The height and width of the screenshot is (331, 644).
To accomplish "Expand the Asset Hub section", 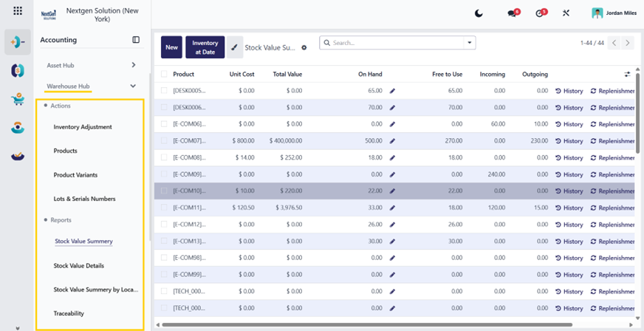I will click(134, 65).
